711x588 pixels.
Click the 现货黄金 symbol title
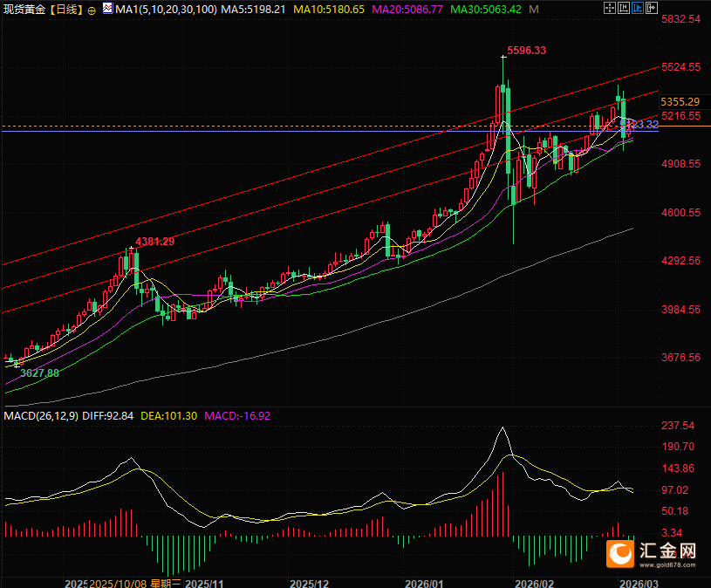[x=24, y=9]
